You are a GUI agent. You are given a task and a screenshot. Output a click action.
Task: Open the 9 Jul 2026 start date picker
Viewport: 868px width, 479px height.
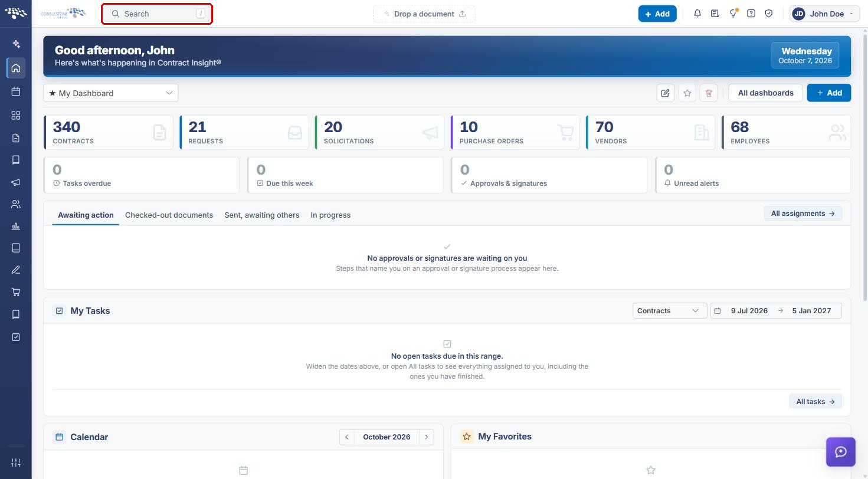[749, 311]
